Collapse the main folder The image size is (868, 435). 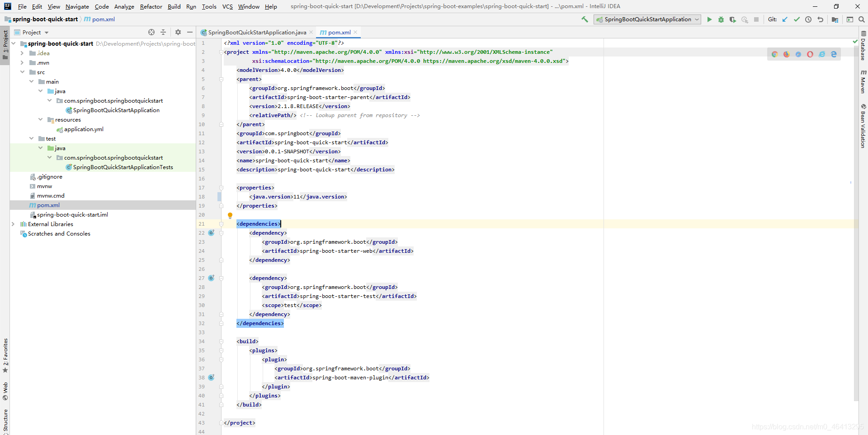[x=31, y=81]
